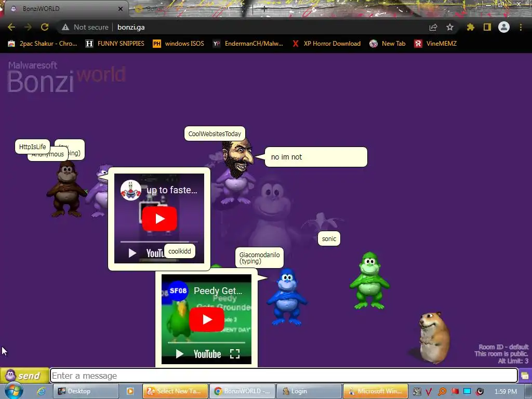Screen dimensions: 532x399
Task: Open the Chrome profile avatar
Action: click(504, 27)
